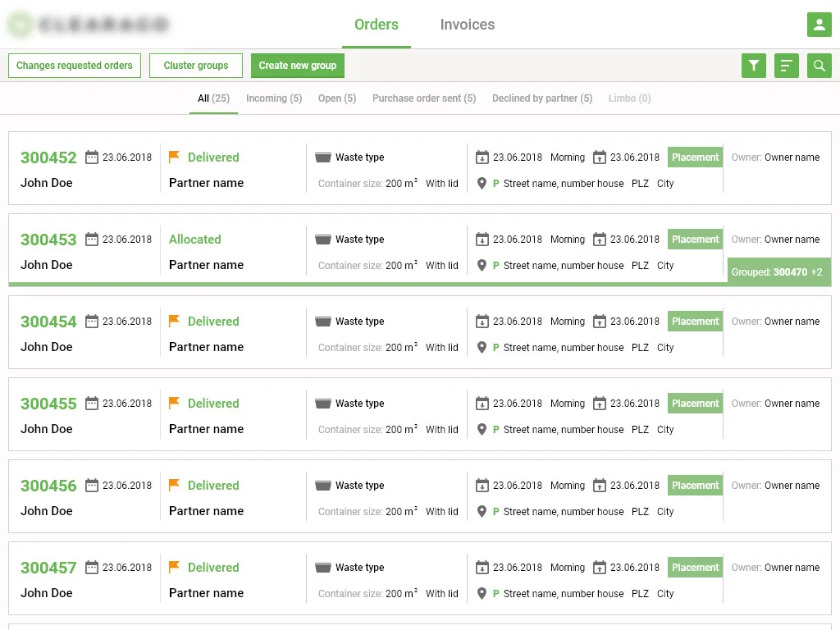Image resolution: width=840 pixels, height=630 pixels.
Task: Click calendar icon beside order 300452
Action: pyautogui.click(x=92, y=157)
